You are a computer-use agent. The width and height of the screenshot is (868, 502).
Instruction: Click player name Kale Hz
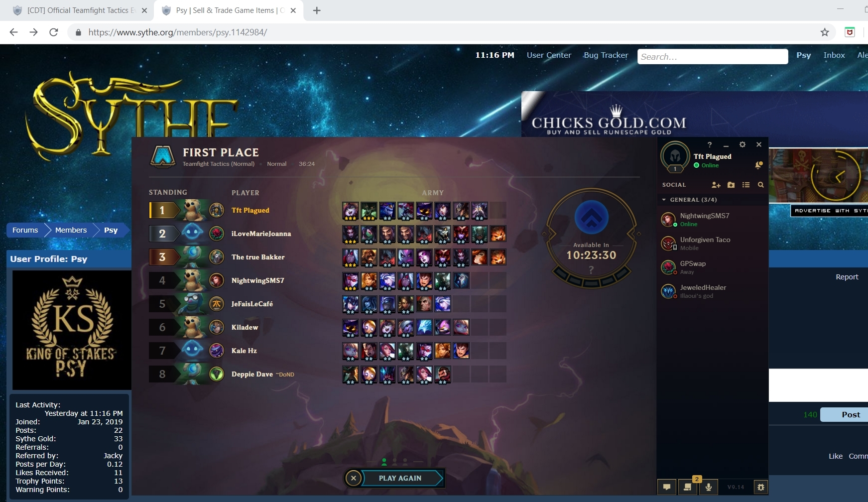[244, 351]
